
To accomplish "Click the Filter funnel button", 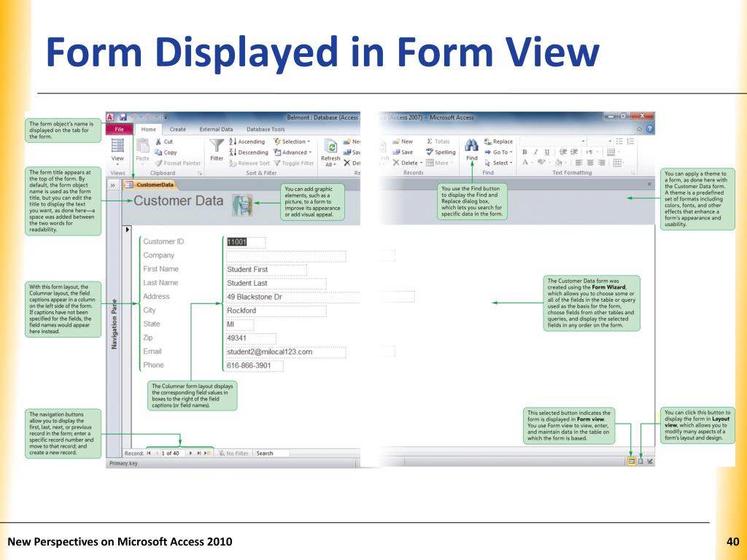I will (x=217, y=150).
